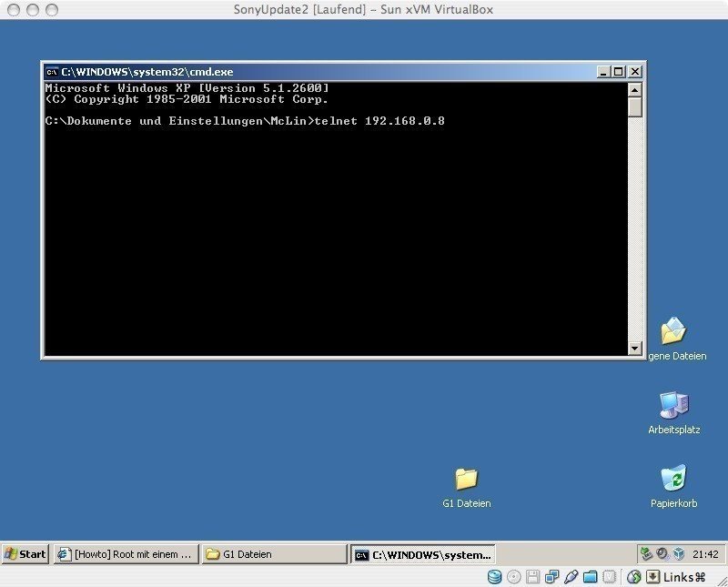Click the VirtualBox CD/DVD drive icon
728x587 pixels.
tap(513, 577)
